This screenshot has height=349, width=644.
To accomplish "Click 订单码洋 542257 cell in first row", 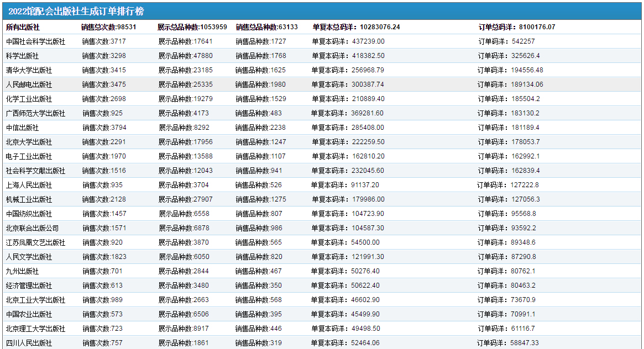I will click(506, 41).
